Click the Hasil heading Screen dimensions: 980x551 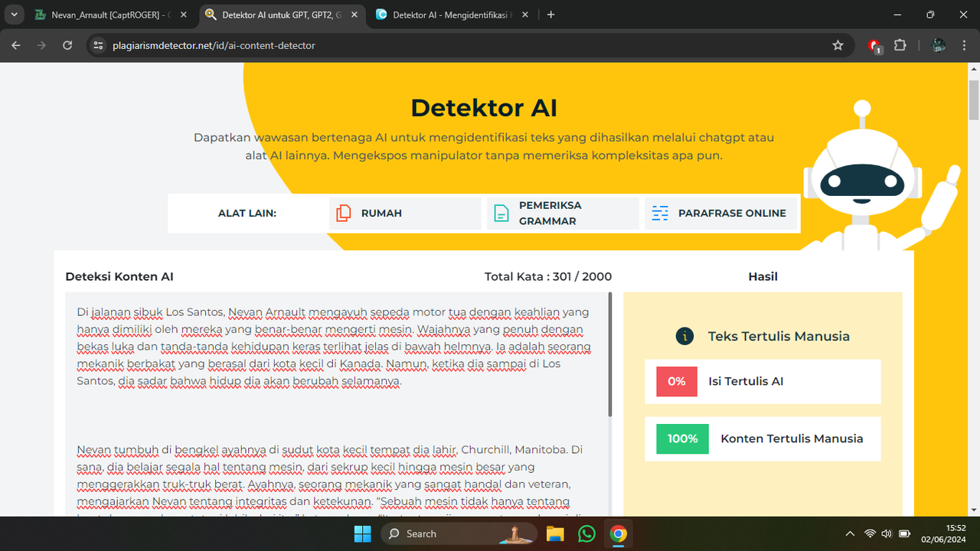pos(763,276)
